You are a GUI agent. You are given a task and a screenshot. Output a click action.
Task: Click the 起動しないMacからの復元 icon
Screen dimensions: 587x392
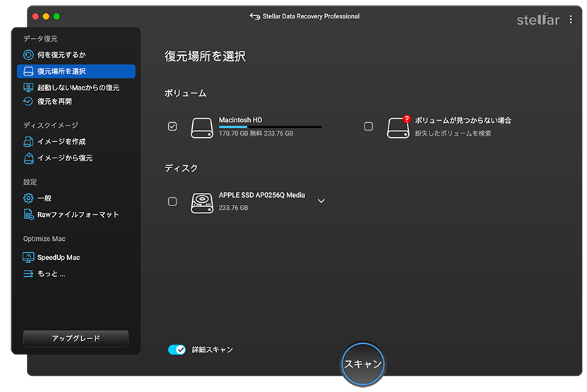(x=28, y=88)
